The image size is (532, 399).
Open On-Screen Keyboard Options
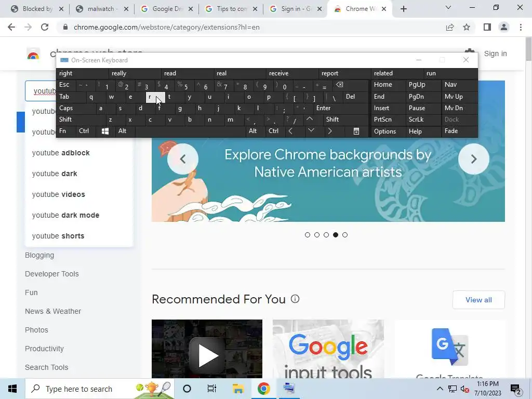(389, 131)
